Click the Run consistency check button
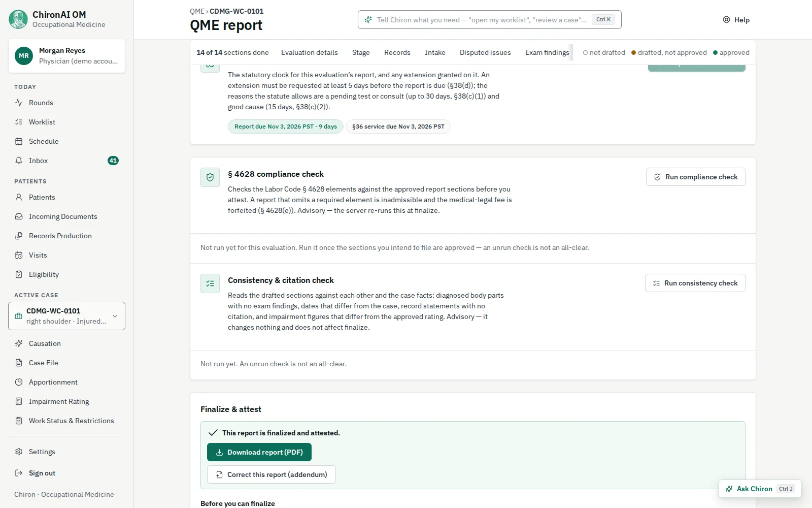 695,283
